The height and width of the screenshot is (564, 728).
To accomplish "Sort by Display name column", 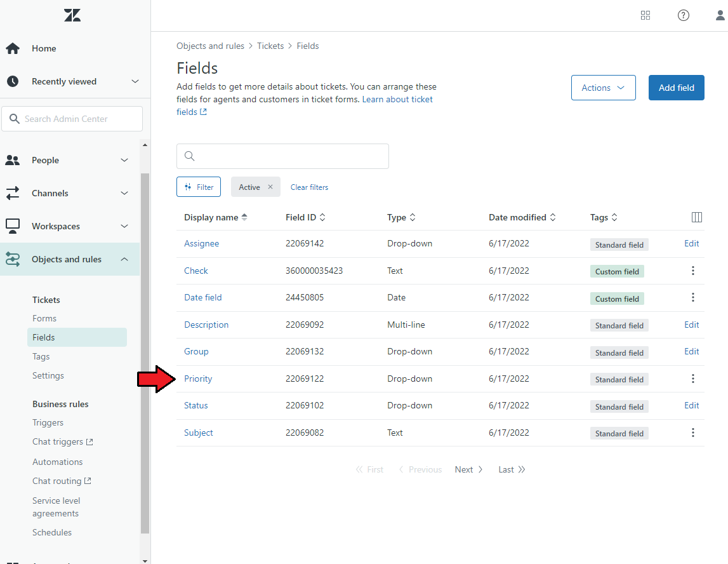I will 216,217.
